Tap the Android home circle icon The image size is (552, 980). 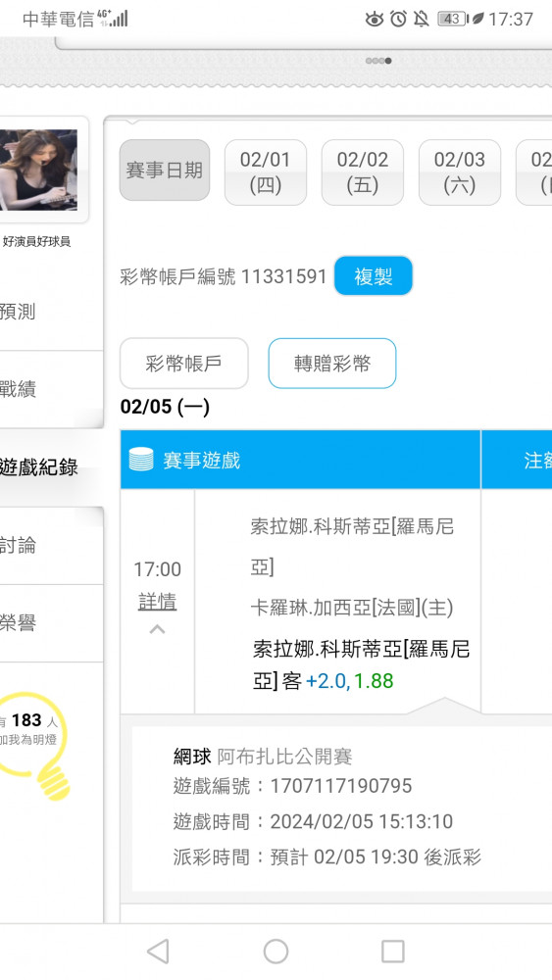[276, 952]
